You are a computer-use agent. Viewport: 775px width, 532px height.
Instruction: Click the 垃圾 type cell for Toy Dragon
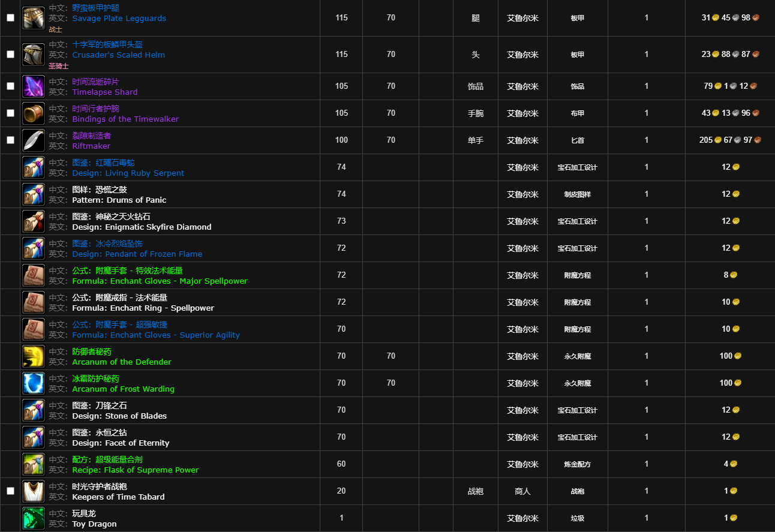click(x=578, y=518)
